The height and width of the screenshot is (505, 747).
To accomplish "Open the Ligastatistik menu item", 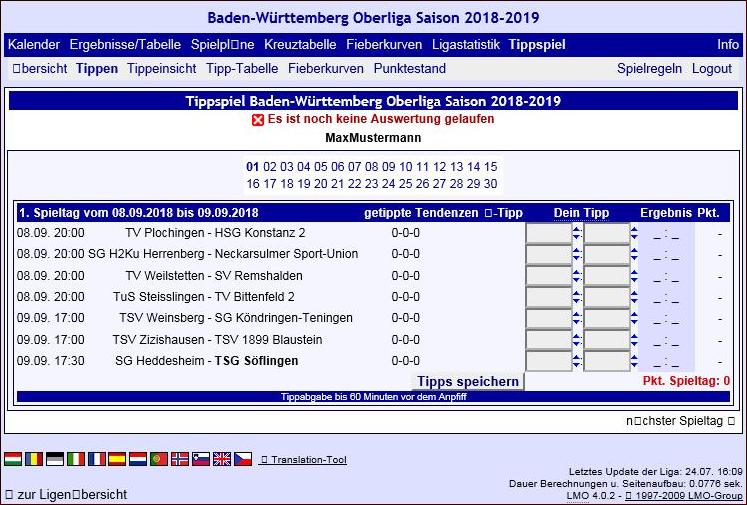I will (x=466, y=45).
